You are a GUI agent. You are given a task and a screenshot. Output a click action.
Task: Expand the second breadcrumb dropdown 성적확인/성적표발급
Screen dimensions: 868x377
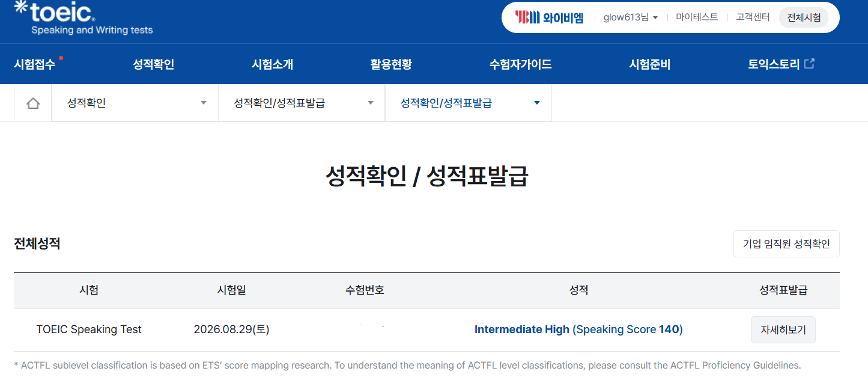click(x=302, y=103)
